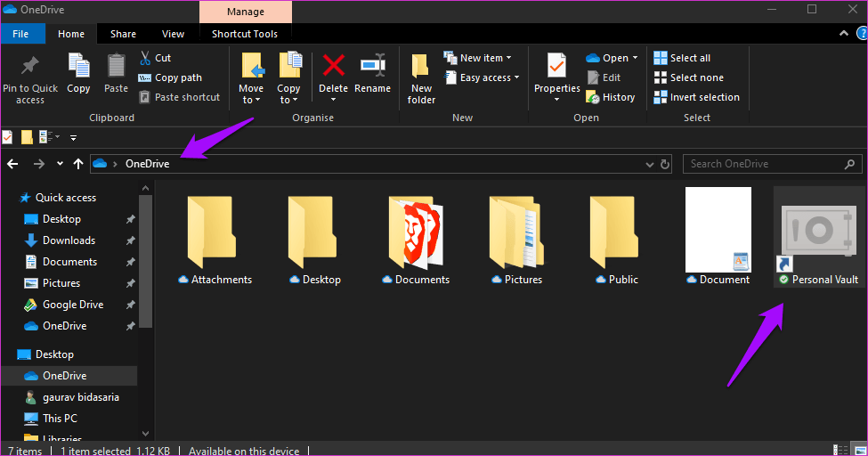Select the Personal Vault shortcut

click(x=819, y=237)
